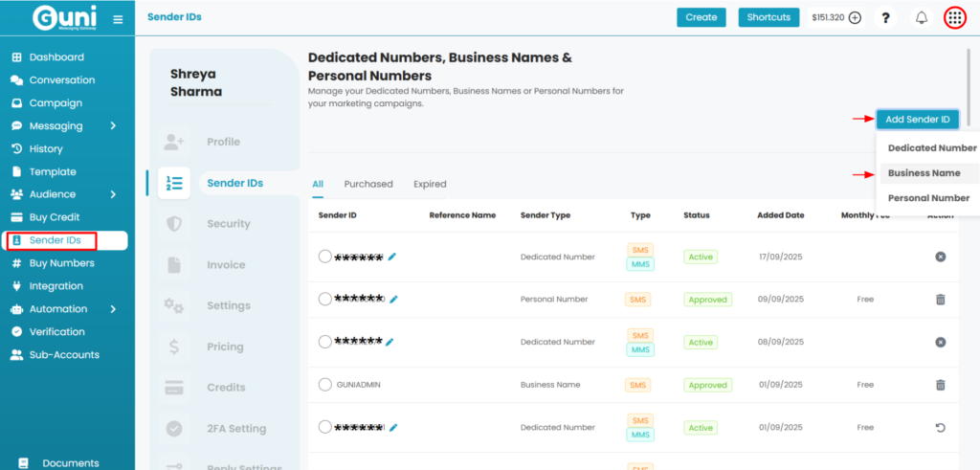Open the help question mark icon

[x=886, y=17]
